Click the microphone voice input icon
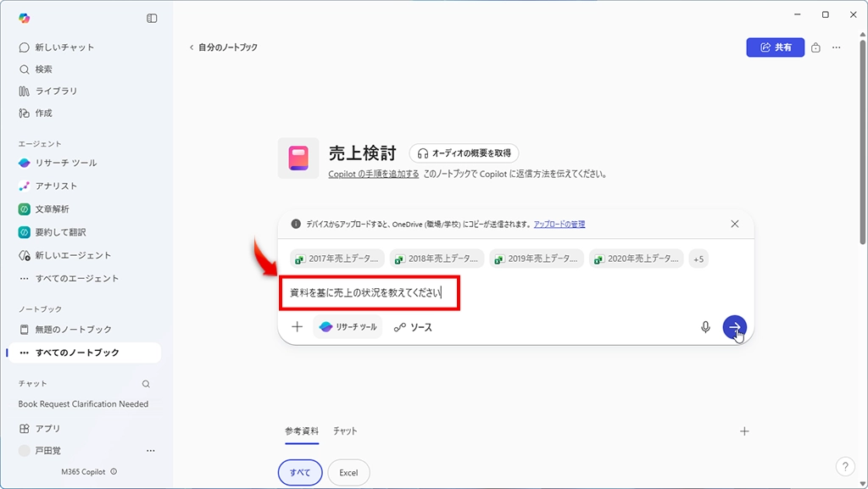Viewport: 868px width, 489px height. point(705,327)
